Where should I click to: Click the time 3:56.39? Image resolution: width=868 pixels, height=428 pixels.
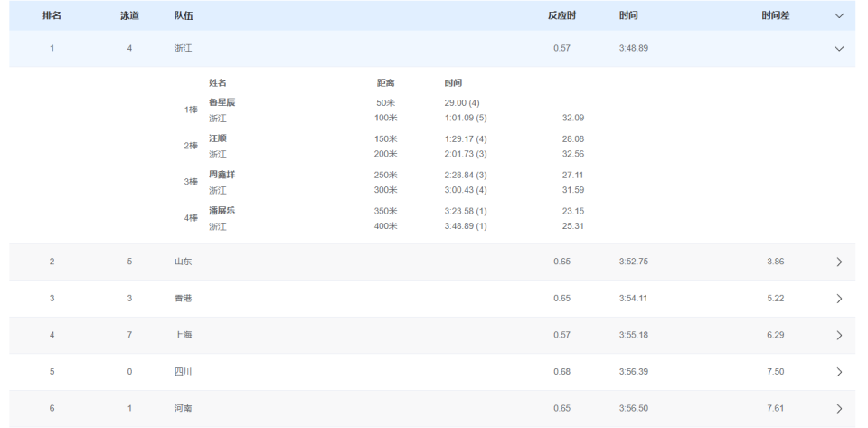point(633,372)
